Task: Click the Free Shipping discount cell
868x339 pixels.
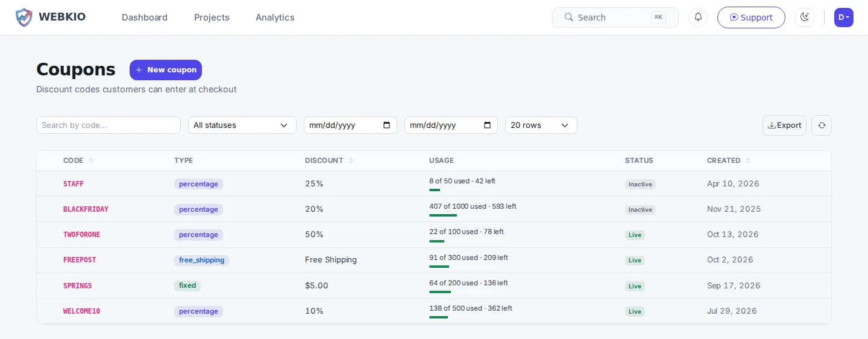Action: (331, 260)
